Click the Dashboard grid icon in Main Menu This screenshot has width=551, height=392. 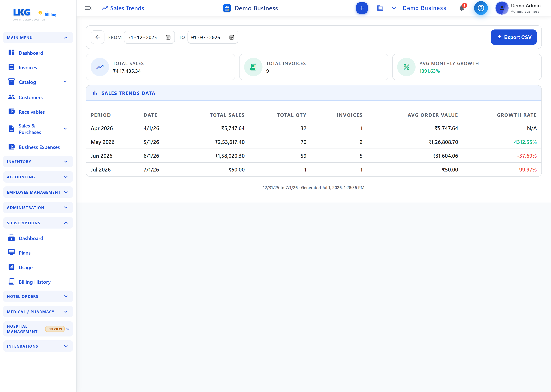click(x=11, y=53)
